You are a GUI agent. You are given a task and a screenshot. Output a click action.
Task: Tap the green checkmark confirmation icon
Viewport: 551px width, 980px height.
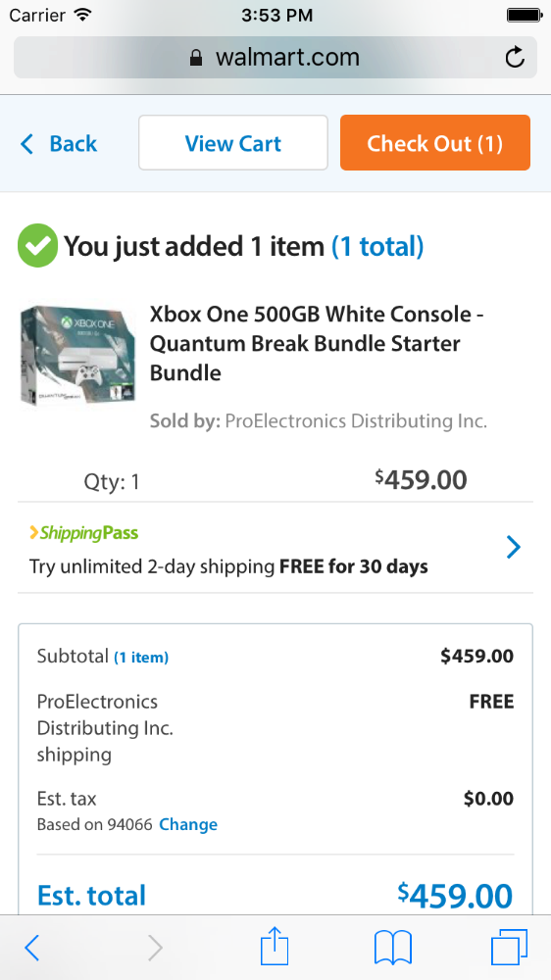(37, 246)
